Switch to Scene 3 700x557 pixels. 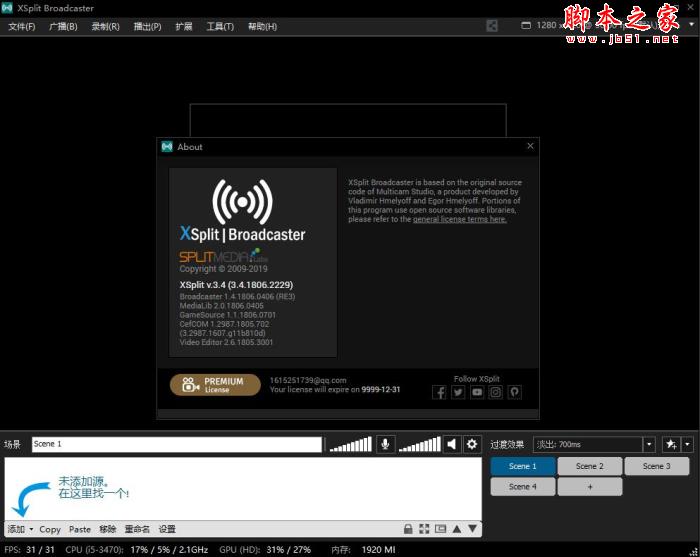point(657,466)
